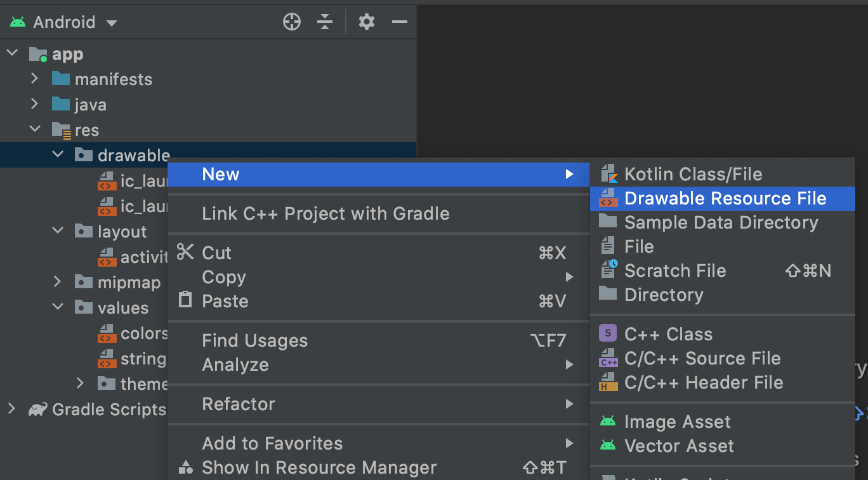Collapse the res folder
Image resolution: width=868 pixels, height=480 pixels.
pyautogui.click(x=35, y=130)
